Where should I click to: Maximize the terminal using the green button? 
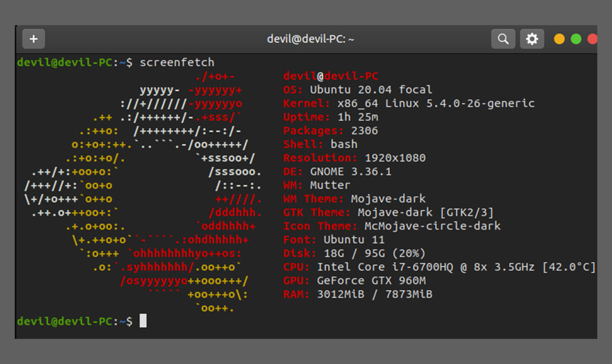pyautogui.click(x=576, y=39)
